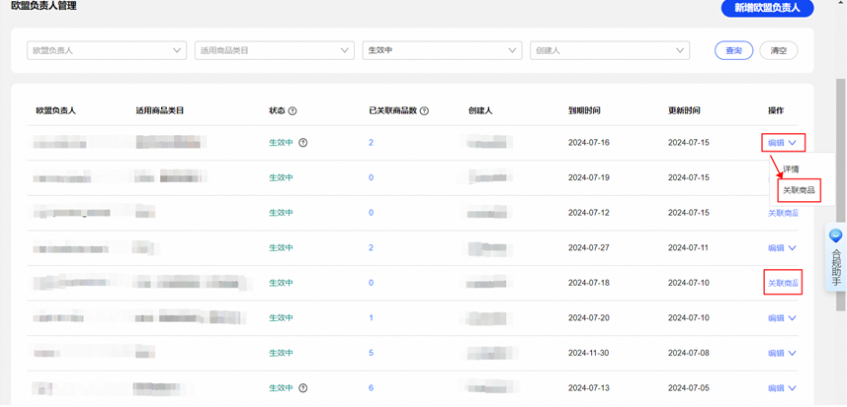Click expiry date 2024-11-30

pos(589,353)
